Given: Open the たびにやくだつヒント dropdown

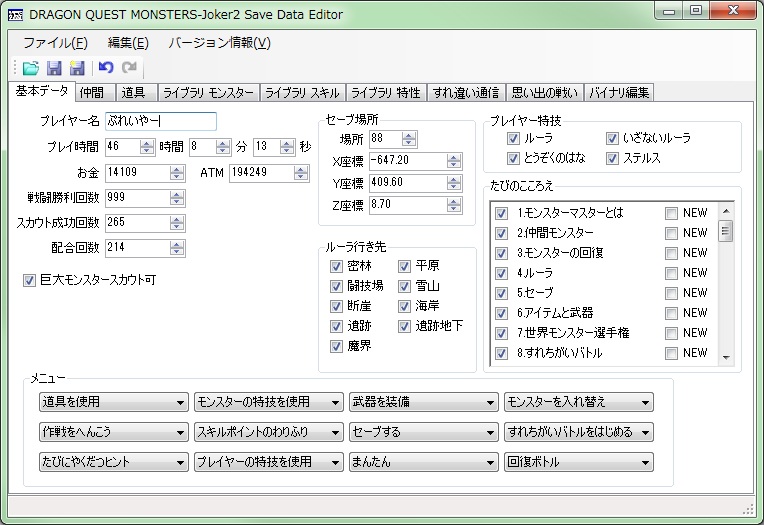Looking at the screenshot, I should [x=114, y=462].
